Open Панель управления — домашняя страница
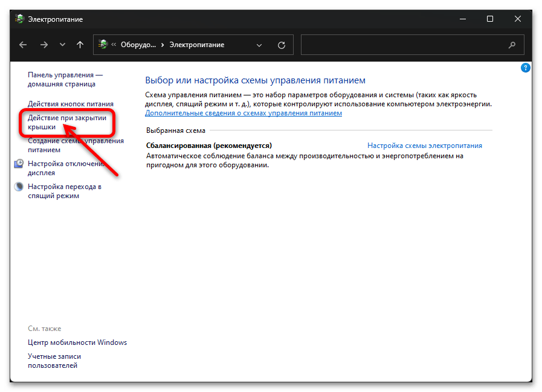Screen dimensions: 542x392 (65, 80)
